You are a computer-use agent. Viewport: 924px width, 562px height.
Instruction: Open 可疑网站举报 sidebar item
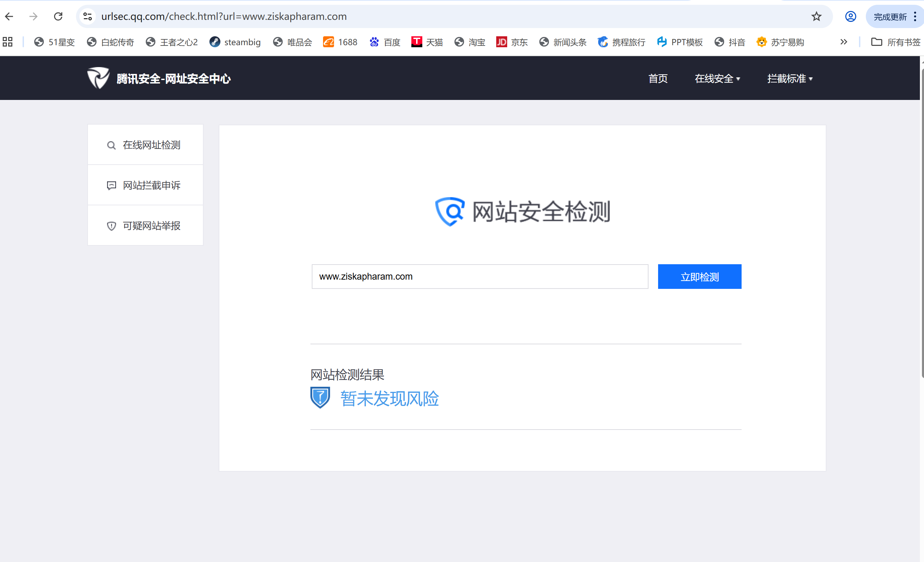tap(145, 226)
